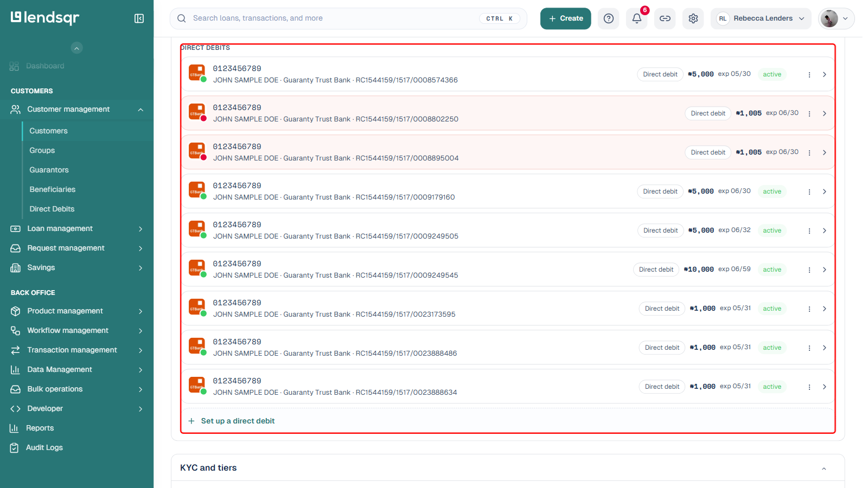Open Reports from sidebar
Image resolution: width=868 pixels, height=488 pixels.
click(x=40, y=428)
